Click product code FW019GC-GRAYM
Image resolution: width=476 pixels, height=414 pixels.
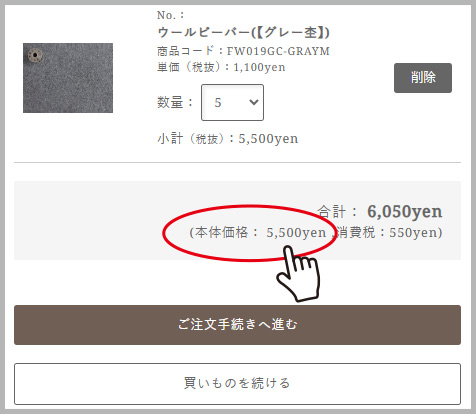[x=278, y=51]
